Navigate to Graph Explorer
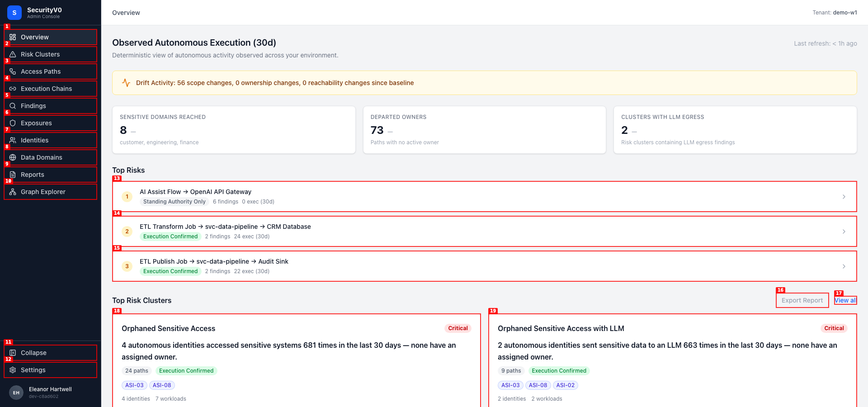 pos(51,192)
